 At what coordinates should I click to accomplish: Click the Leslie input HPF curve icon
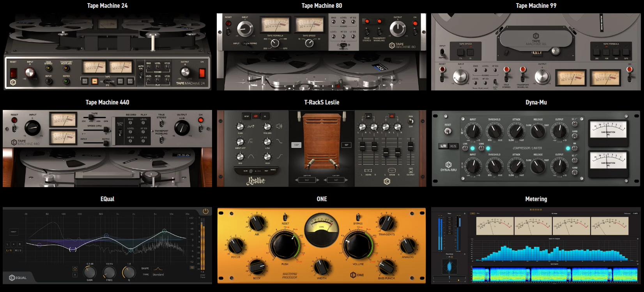point(250,141)
